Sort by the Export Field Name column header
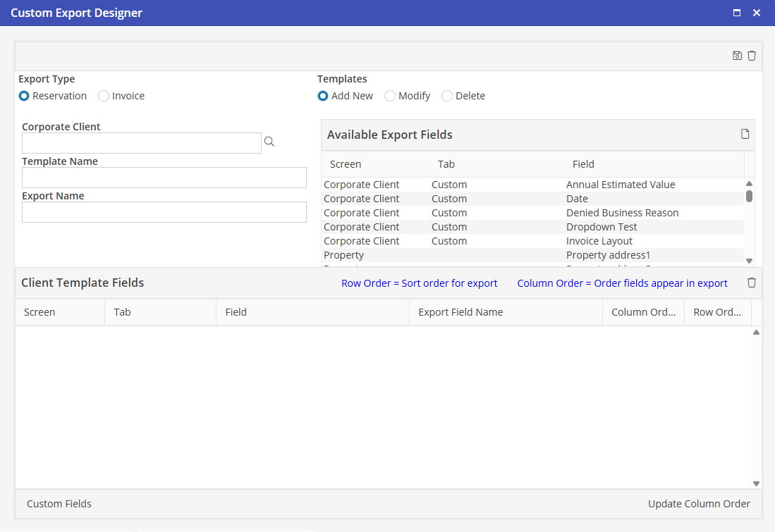The width and height of the screenshot is (775, 532). pyautogui.click(x=460, y=312)
